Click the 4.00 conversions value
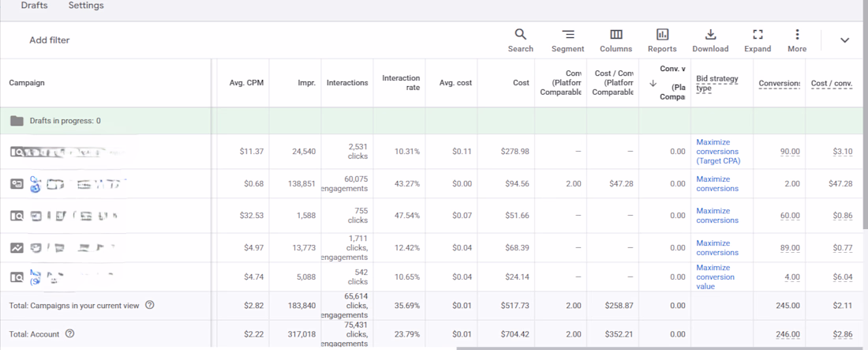The image size is (868, 350). click(x=792, y=277)
